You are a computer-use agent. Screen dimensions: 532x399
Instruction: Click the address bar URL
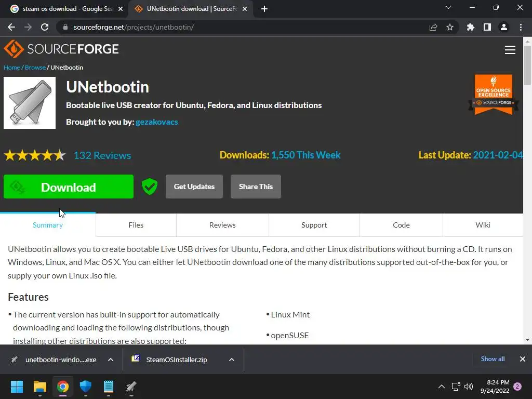(x=134, y=27)
